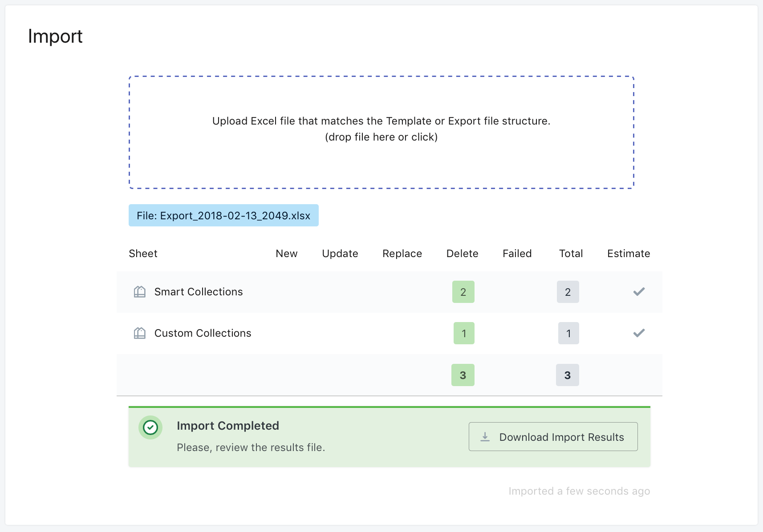Click the Estimate column header
Image resolution: width=763 pixels, height=532 pixels.
pyautogui.click(x=628, y=254)
